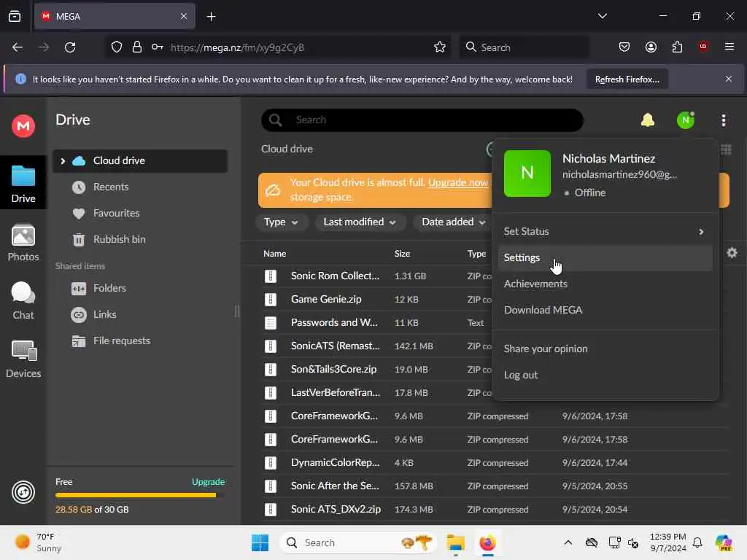Open Recents in the drive tree
The height and width of the screenshot is (560, 747).
coord(111,187)
